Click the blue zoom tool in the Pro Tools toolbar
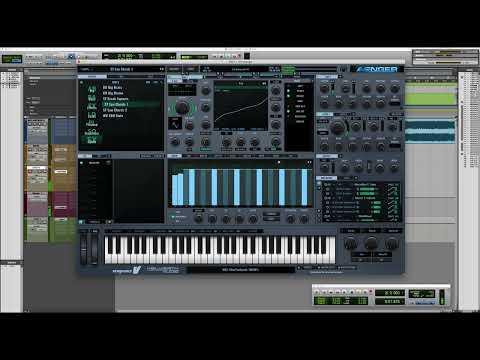The width and height of the screenshot is (480, 360). click(70, 57)
